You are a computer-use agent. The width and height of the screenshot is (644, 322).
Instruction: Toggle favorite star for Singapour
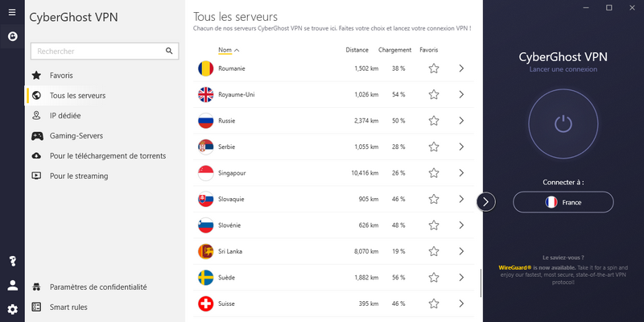point(434,173)
